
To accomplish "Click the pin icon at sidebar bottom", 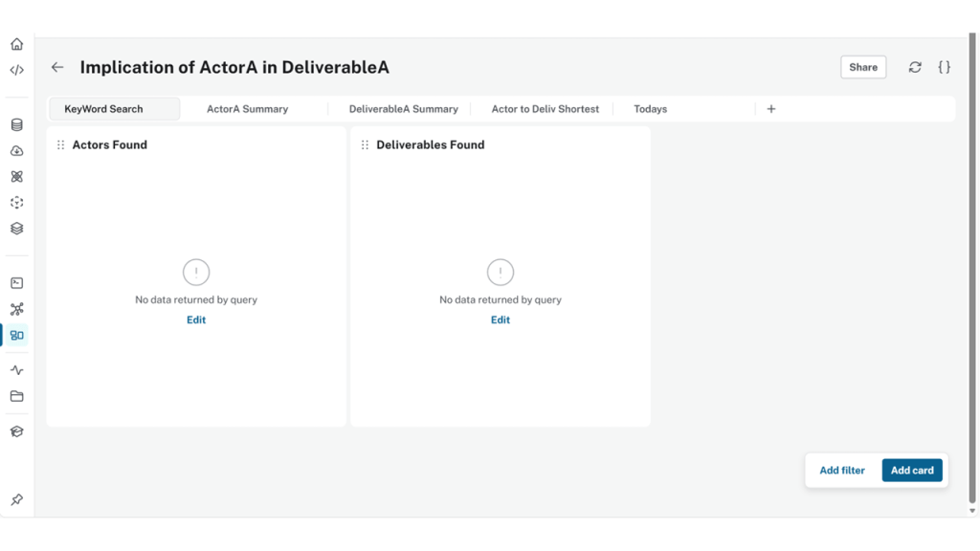I will (x=16, y=500).
